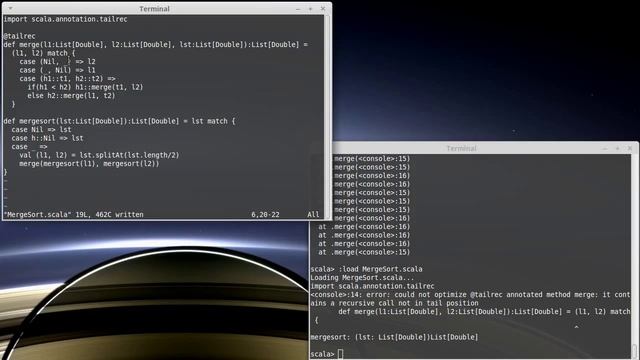Screen dimensions: 640x360
Task: Click the '"MergeSort.scala" 19L, 462C written' status message
Action: [x=73, y=215]
